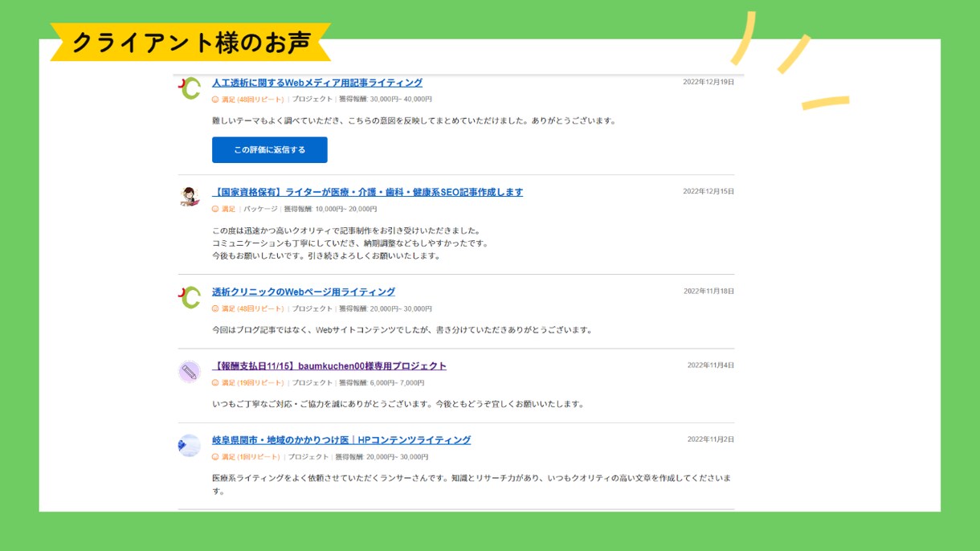Click 満足 (19回リピート) rating text
Viewport: 980px width, 551px height.
(252, 383)
